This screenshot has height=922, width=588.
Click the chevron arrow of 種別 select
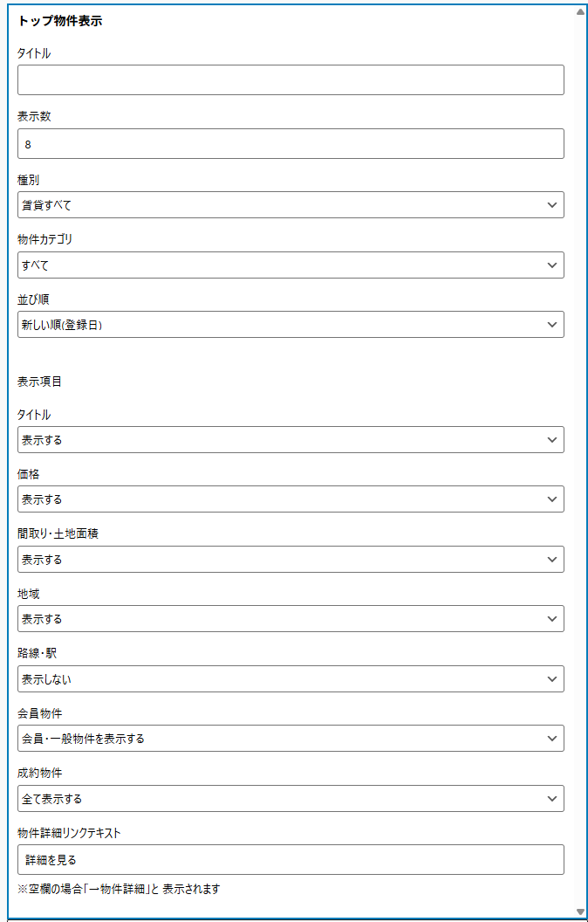[551, 205]
